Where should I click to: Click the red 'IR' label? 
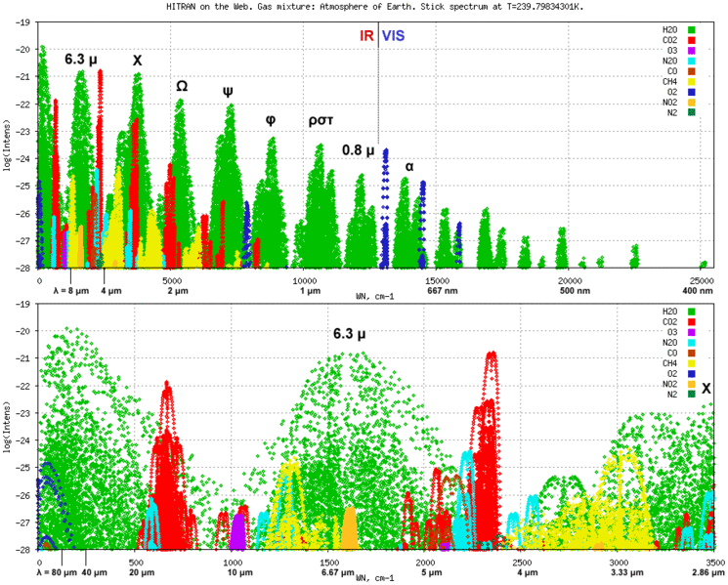(366, 36)
